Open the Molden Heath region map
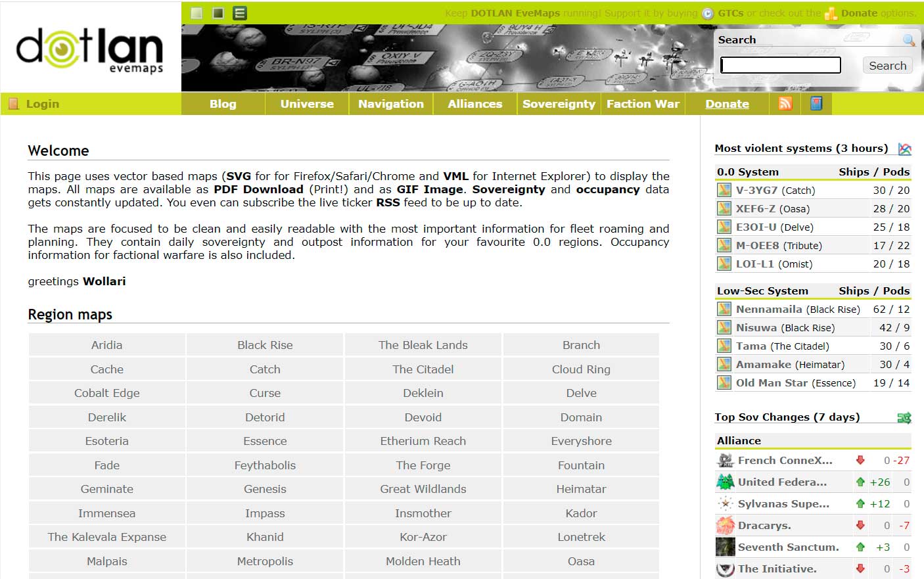 point(423,561)
